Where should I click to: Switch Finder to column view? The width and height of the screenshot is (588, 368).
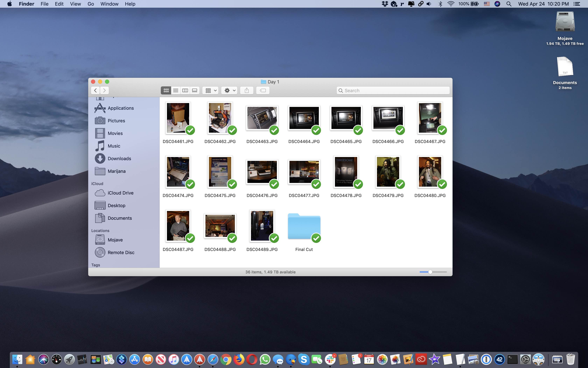click(185, 91)
